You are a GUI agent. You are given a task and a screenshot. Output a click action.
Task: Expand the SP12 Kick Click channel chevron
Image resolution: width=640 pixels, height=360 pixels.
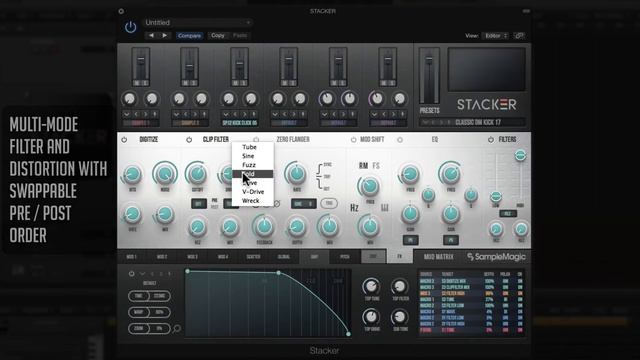[x=226, y=114]
